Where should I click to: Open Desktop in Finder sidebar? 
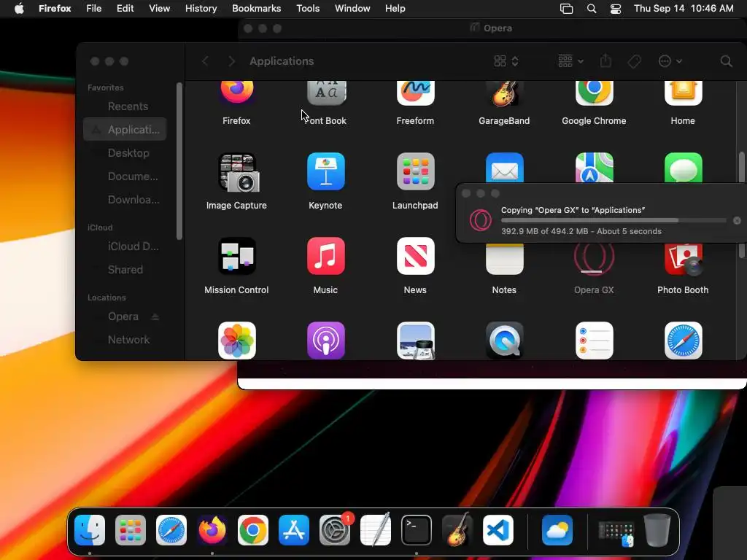click(x=125, y=153)
